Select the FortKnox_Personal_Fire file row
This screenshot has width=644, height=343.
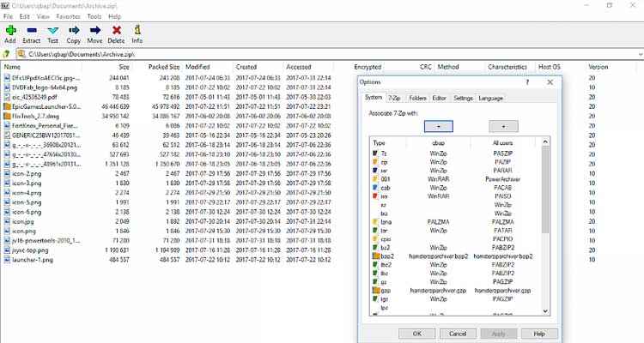coord(168,126)
